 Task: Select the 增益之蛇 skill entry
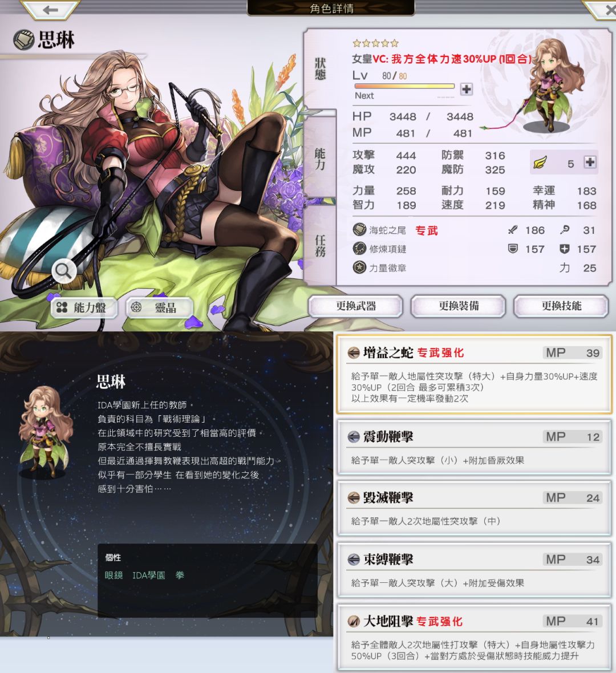[474, 374]
